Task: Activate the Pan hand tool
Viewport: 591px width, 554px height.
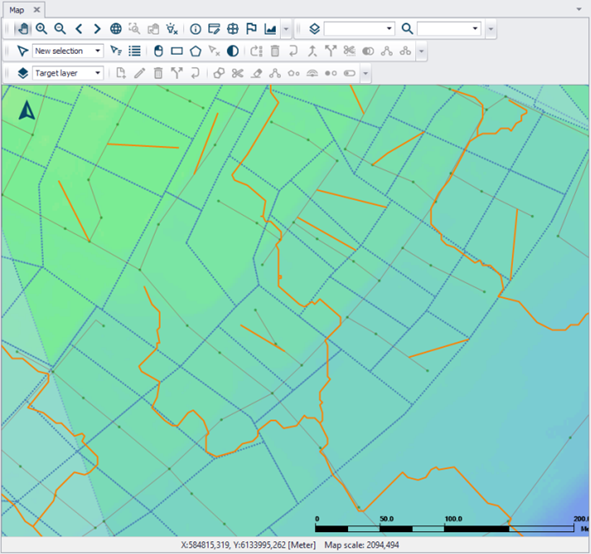Action: point(23,29)
